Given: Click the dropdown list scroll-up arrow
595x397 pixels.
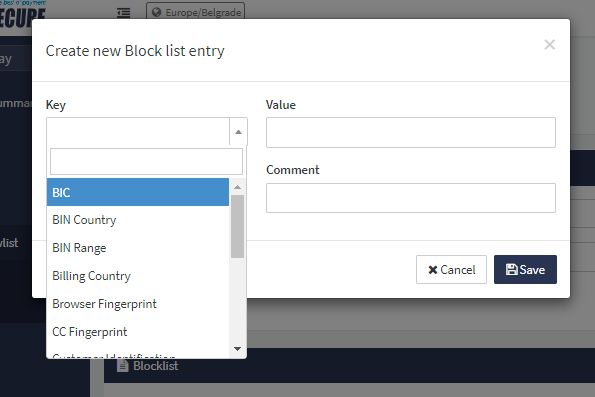Looking at the screenshot, I should click(x=238, y=187).
